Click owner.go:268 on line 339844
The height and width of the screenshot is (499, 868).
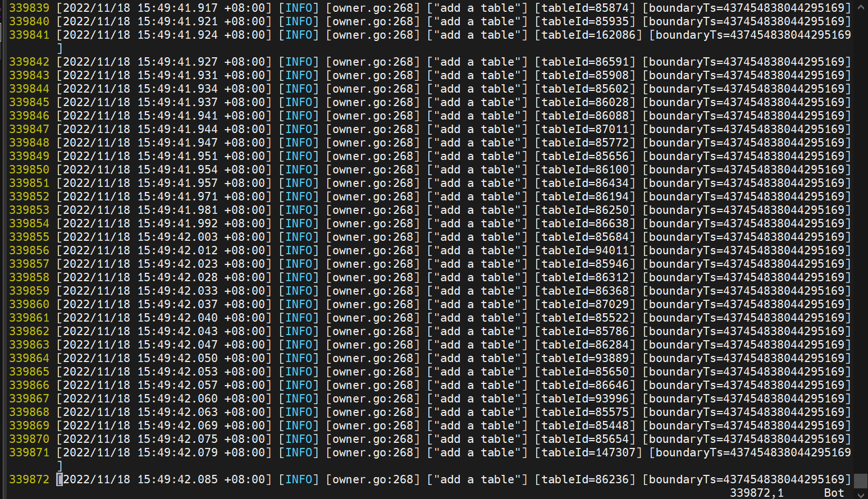coord(373,89)
